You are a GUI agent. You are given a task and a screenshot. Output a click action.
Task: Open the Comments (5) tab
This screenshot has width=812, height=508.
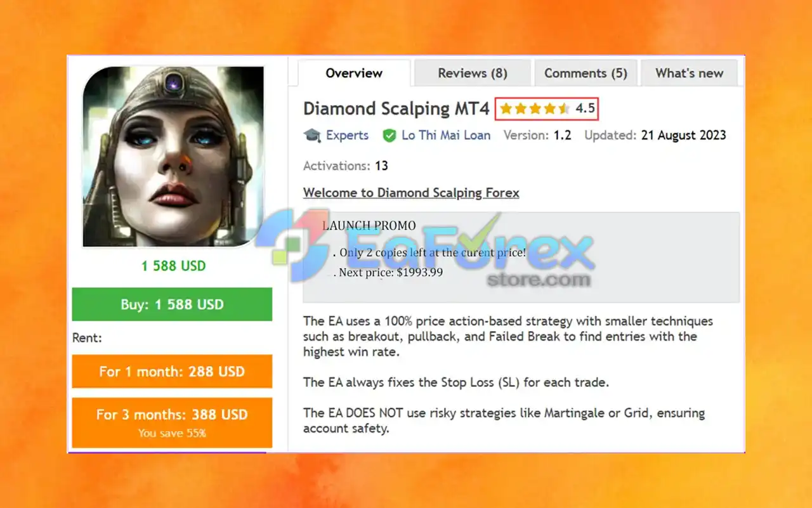586,73
